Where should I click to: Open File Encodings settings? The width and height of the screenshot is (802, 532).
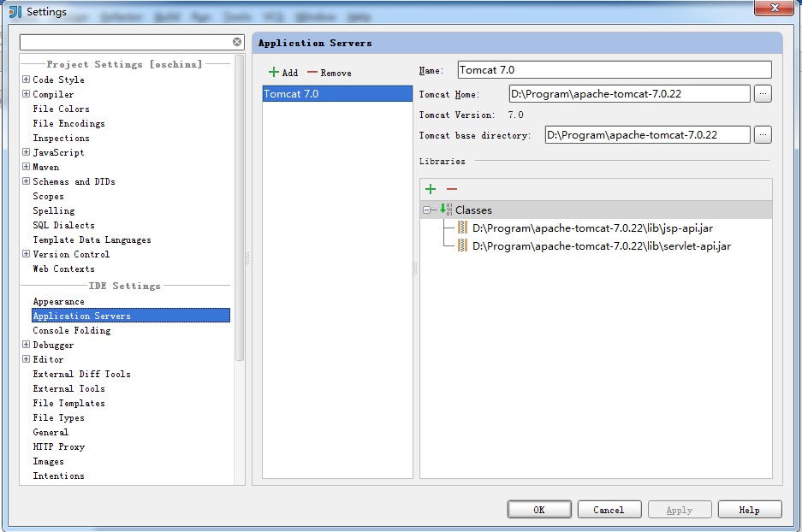click(68, 123)
